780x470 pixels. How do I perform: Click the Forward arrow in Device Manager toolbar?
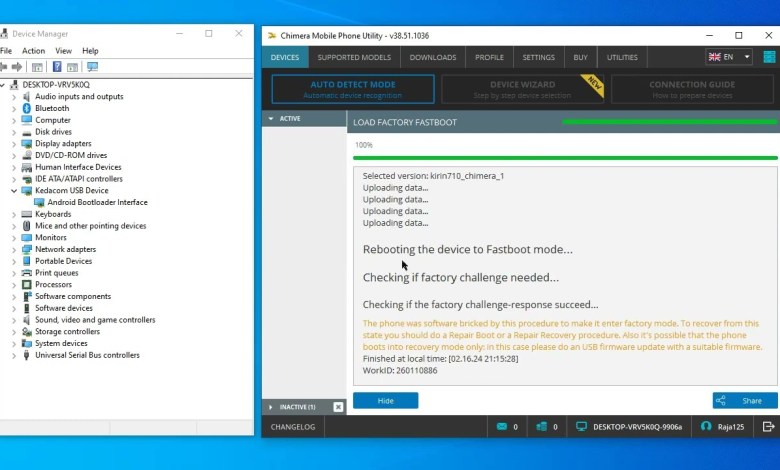click(17, 67)
